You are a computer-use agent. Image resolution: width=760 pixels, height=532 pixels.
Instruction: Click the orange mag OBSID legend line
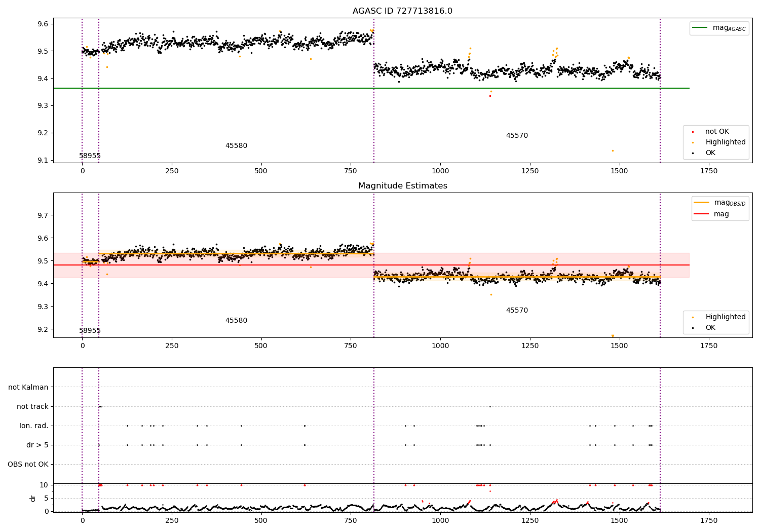click(702, 202)
